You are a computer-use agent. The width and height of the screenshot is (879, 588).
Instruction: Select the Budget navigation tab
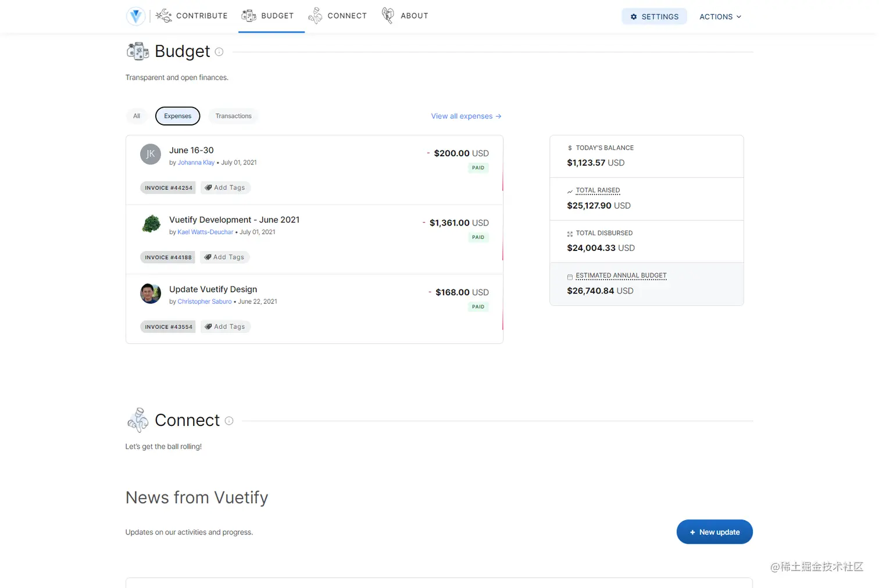click(x=271, y=16)
